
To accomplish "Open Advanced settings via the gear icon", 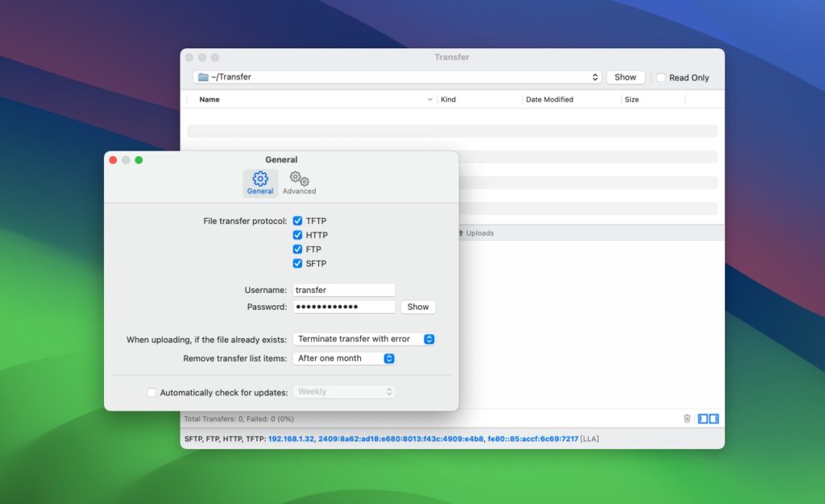I will pyautogui.click(x=299, y=181).
